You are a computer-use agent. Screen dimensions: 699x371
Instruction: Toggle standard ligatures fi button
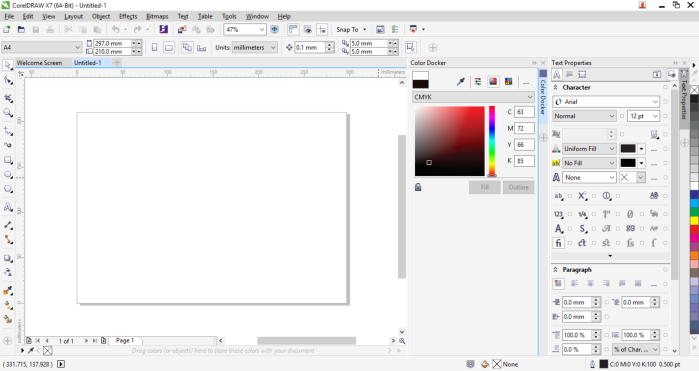point(558,243)
